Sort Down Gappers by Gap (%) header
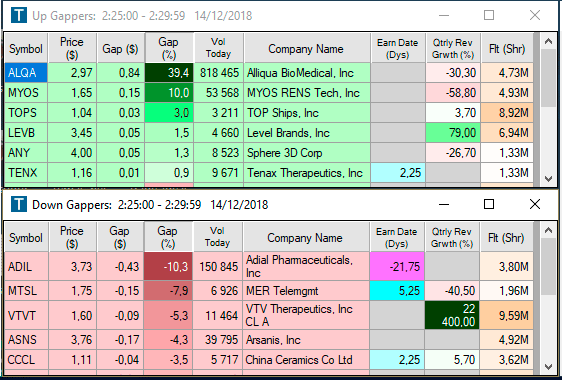 tap(168, 237)
